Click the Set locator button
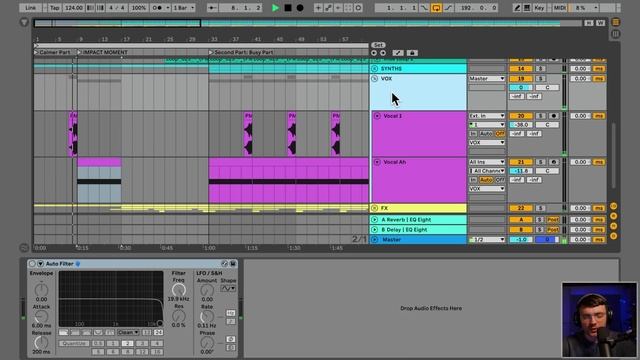 point(378,45)
